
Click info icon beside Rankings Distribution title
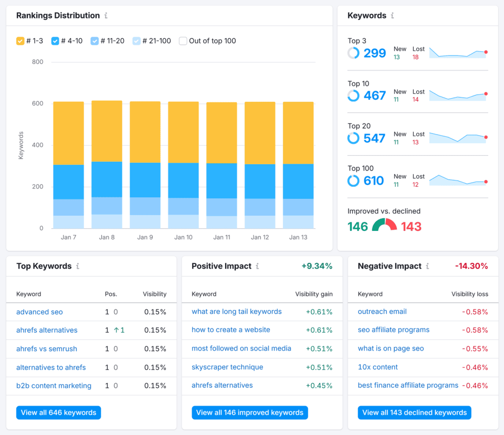[x=106, y=16]
